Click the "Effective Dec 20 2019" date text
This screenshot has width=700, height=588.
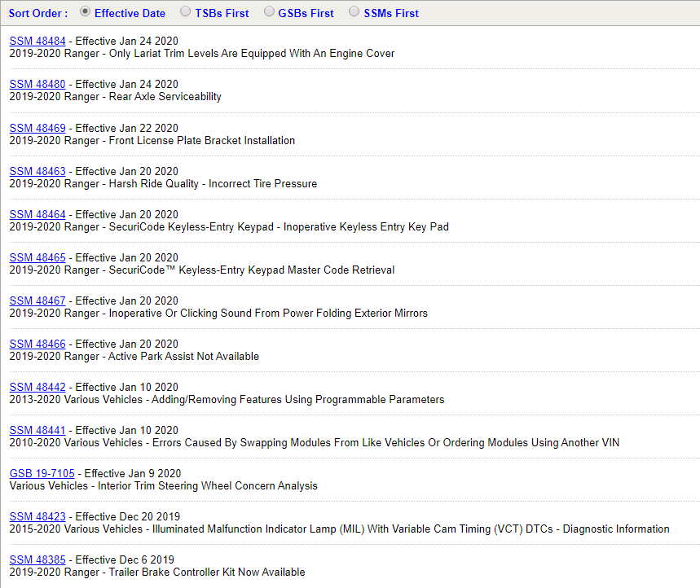click(x=128, y=516)
